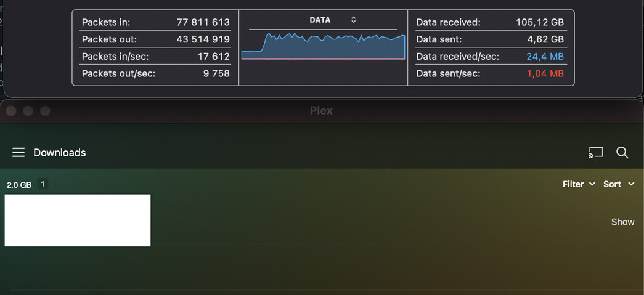The width and height of the screenshot is (644, 295).
Task: Close the Plex window
Action: pos(11,111)
